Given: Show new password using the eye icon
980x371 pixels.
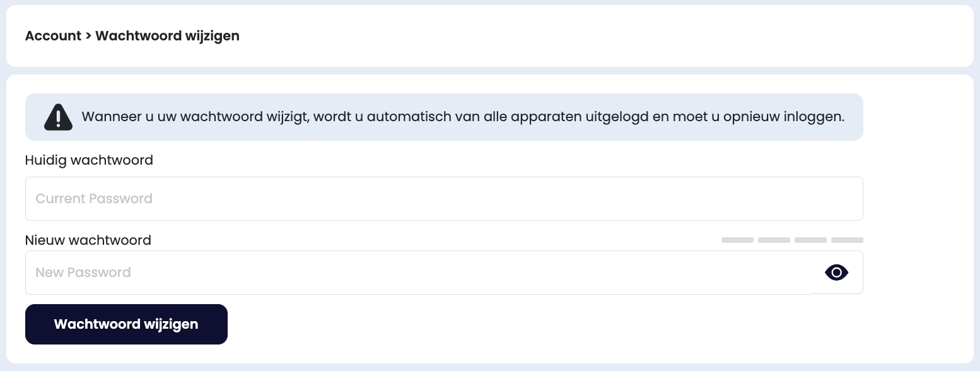Looking at the screenshot, I should pos(836,273).
